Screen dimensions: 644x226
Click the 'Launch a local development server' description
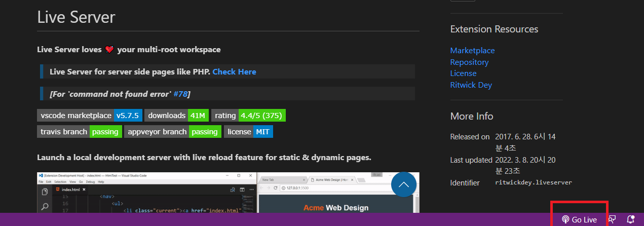[204, 157]
